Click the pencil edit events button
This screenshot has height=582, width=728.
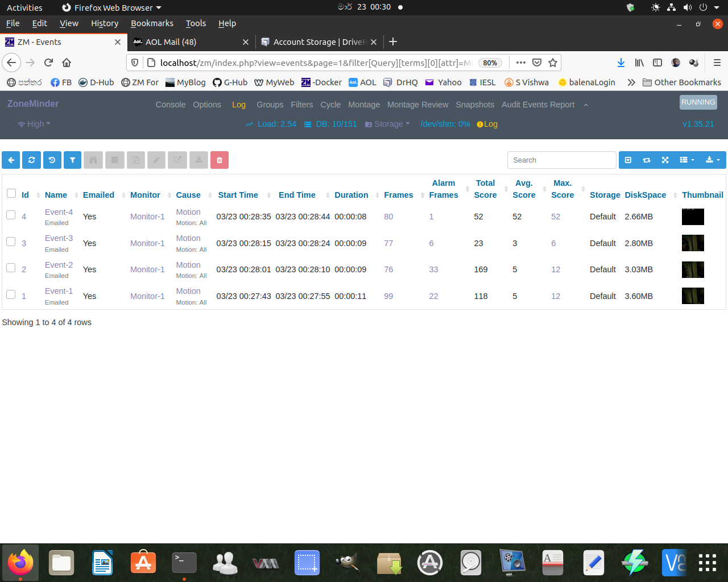click(x=156, y=160)
